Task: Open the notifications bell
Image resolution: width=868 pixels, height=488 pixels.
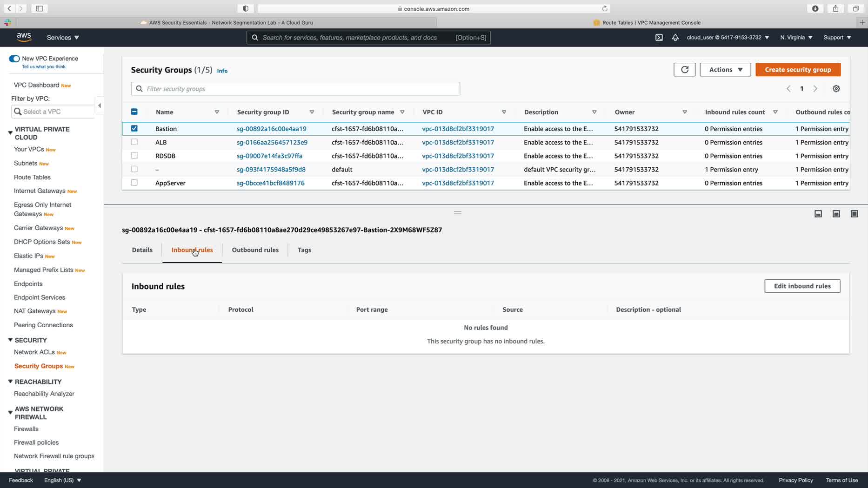Action: pos(675,37)
